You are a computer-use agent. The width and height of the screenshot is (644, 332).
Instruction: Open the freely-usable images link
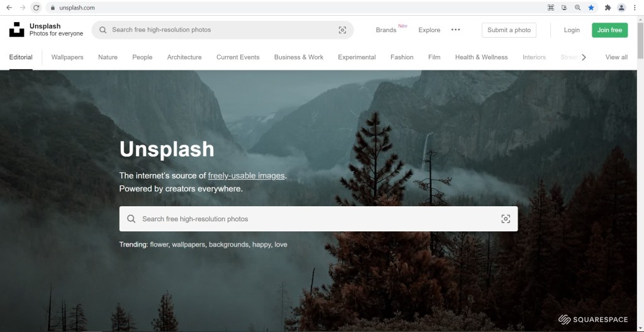coord(247,175)
